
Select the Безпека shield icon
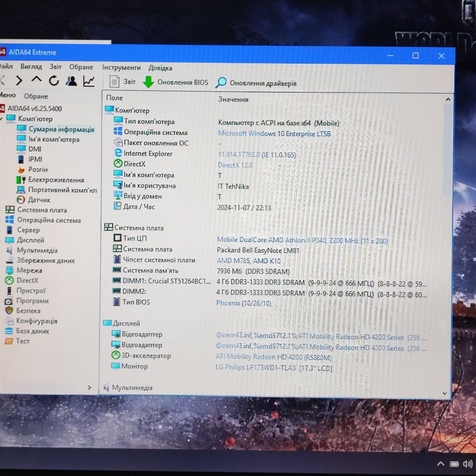coord(9,311)
